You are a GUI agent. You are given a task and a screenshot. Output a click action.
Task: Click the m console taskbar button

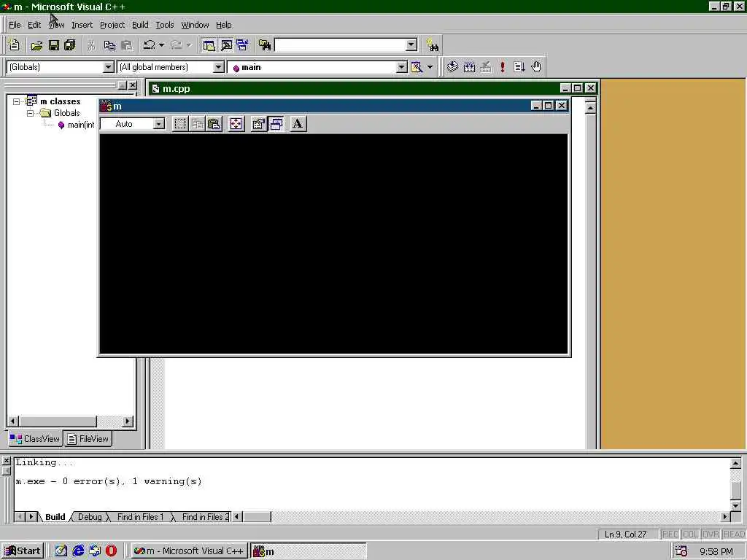(309, 551)
